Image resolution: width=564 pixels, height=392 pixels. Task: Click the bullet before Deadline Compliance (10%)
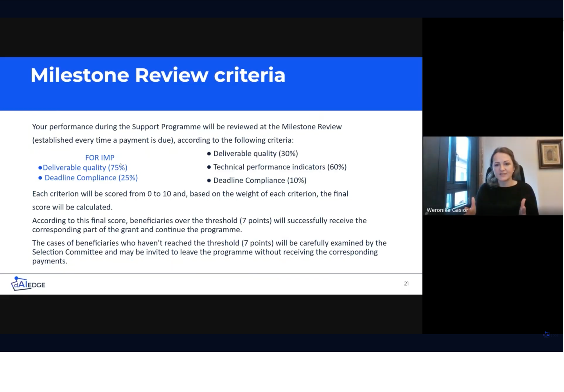[x=209, y=181]
